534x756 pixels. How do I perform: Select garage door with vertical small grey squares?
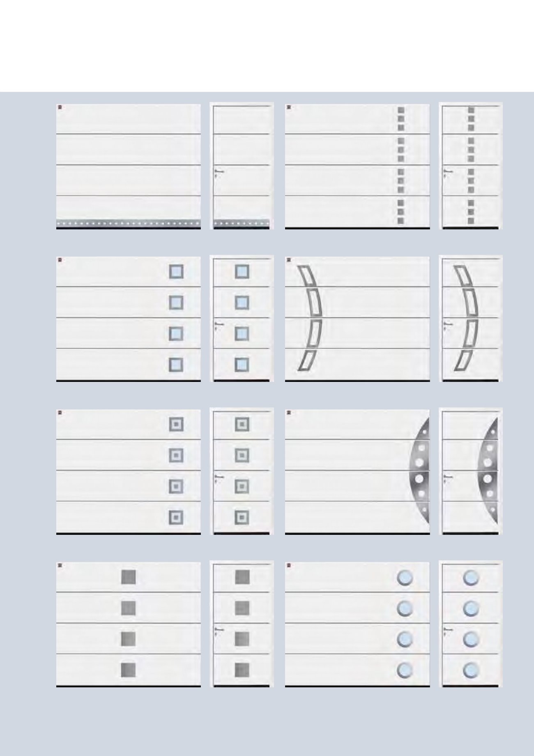(x=357, y=166)
